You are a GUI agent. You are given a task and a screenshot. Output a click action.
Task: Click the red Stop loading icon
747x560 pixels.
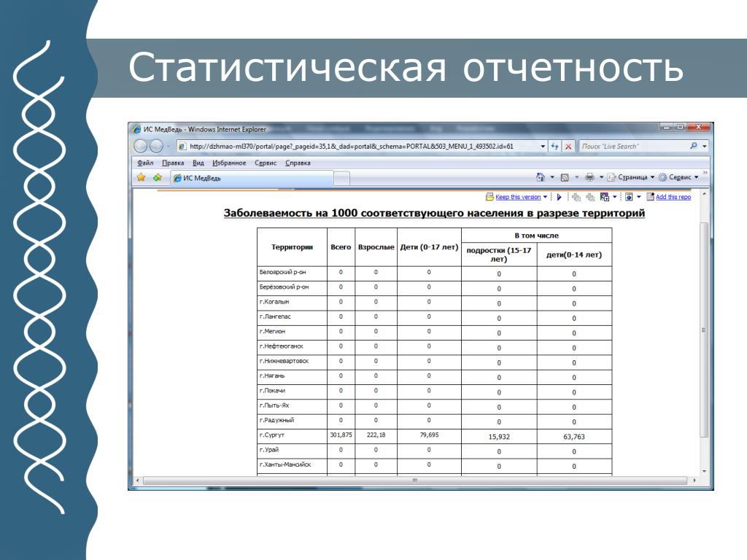pos(568,146)
